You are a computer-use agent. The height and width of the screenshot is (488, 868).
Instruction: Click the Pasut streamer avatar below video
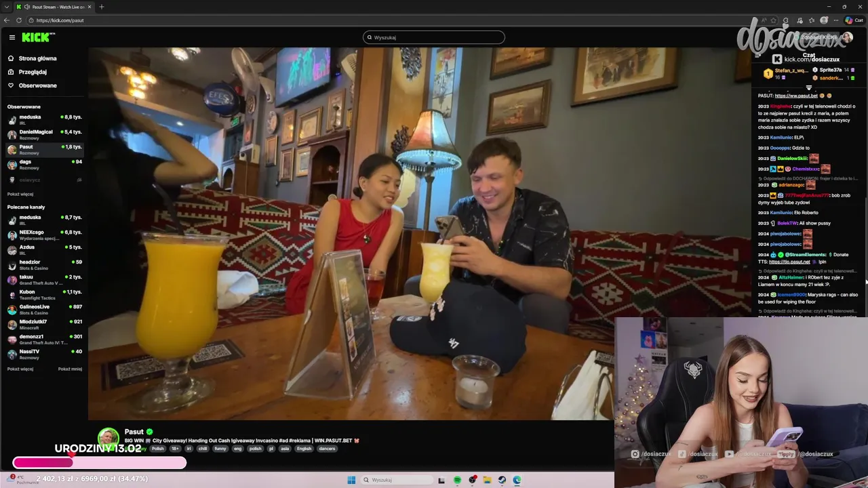108,437
